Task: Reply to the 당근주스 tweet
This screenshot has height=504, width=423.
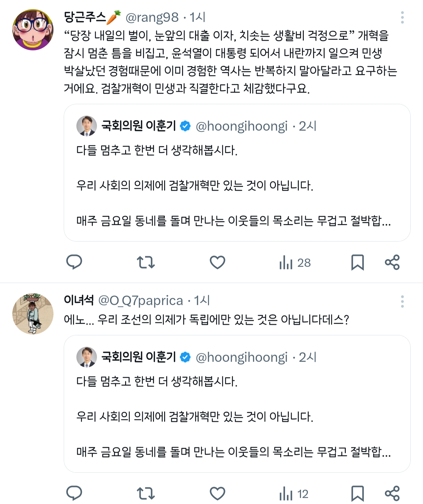Action: (74, 262)
